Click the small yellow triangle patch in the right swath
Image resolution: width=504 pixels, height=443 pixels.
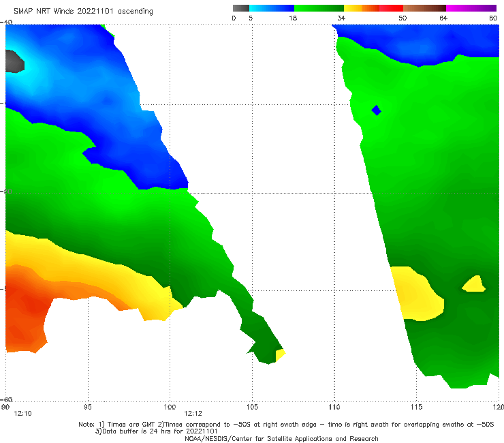474,284
